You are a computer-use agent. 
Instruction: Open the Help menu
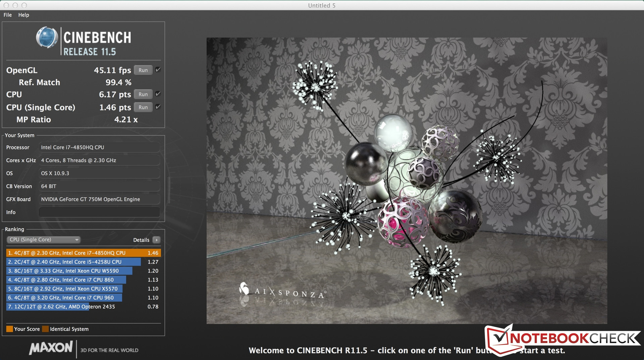(x=23, y=15)
